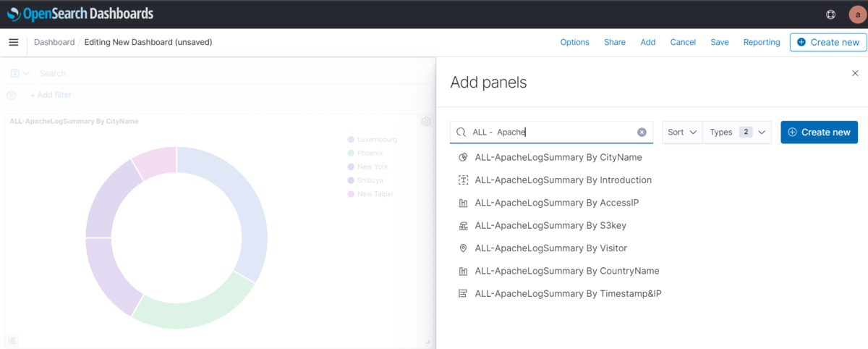This screenshot has height=349, width=868.
Task: Clear the panel search text
Action: tap(642, 133)
